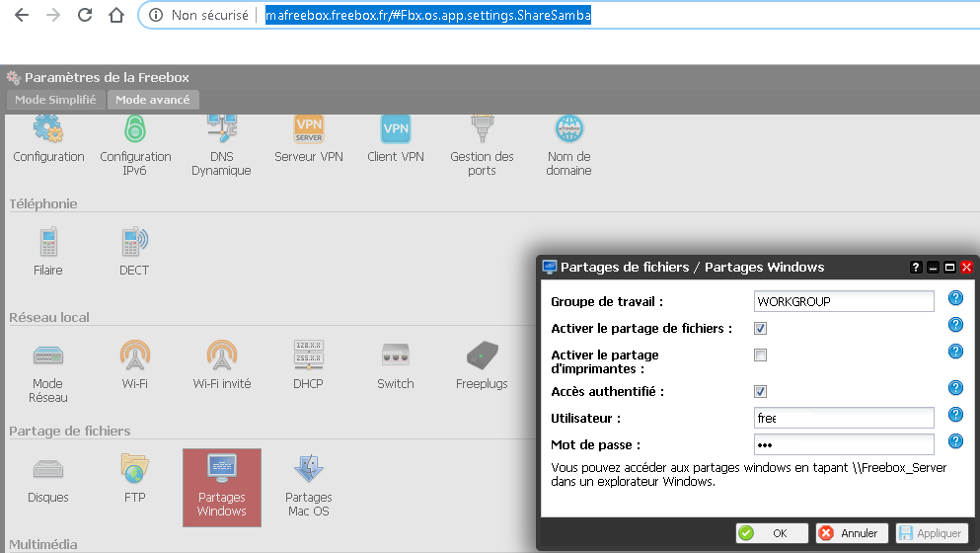The width and height of the screenshot is (980, 553).
Task: Maximize the Partages Windows dialog
Action: (x=949, y=267)
